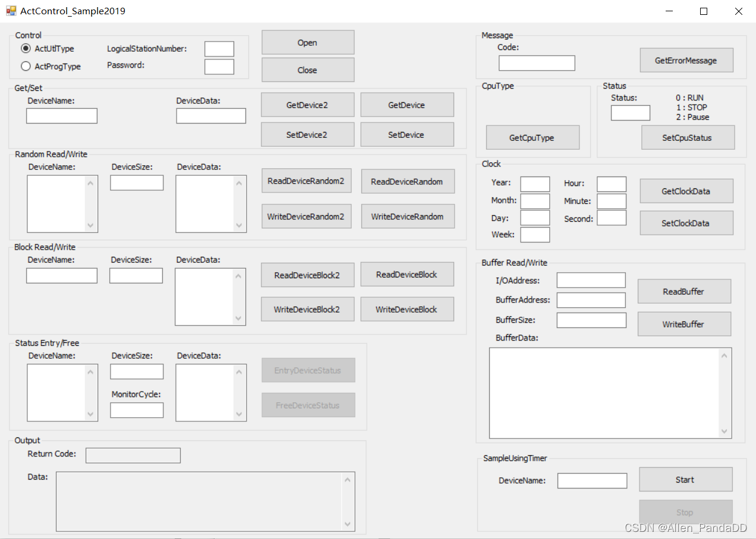Screen dimensions: 756x539
Task: Select the ActProgType radio button
Action: pyautogui.click(x=26, y=67)
